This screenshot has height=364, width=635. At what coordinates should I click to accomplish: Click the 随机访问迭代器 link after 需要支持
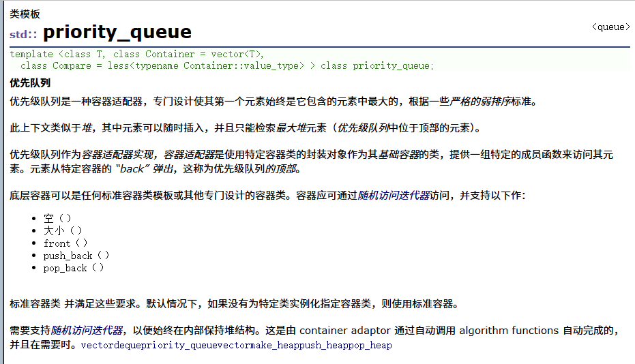coord(87,331)
